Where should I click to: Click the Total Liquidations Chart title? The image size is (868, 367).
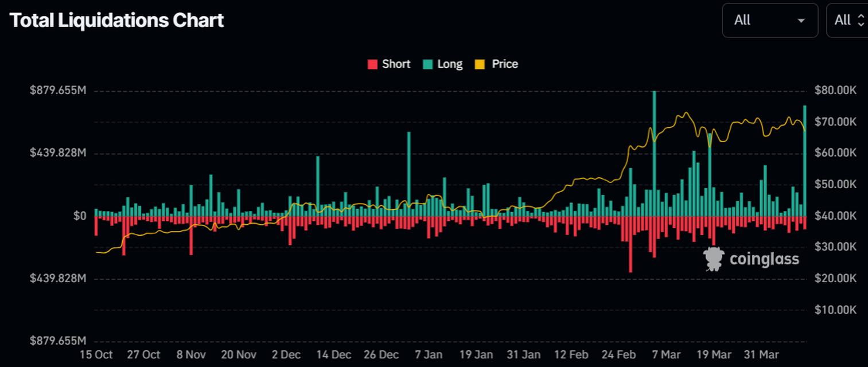pyautogui.click(x=117, y=21)
